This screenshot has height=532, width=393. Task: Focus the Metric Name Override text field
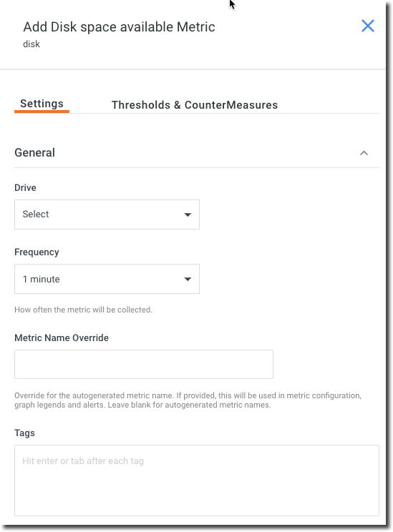[144, 365]
